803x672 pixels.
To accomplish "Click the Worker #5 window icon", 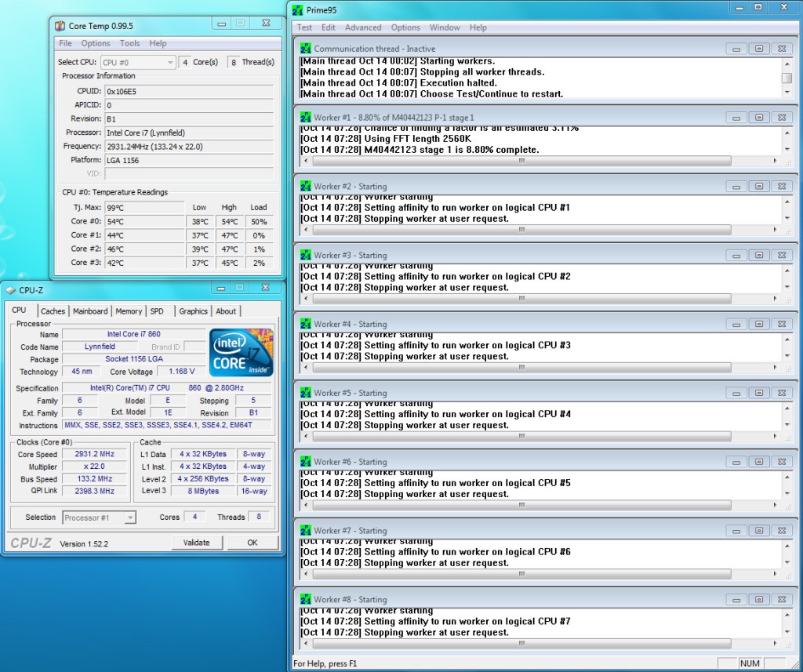I will click(x=305, y=393).
